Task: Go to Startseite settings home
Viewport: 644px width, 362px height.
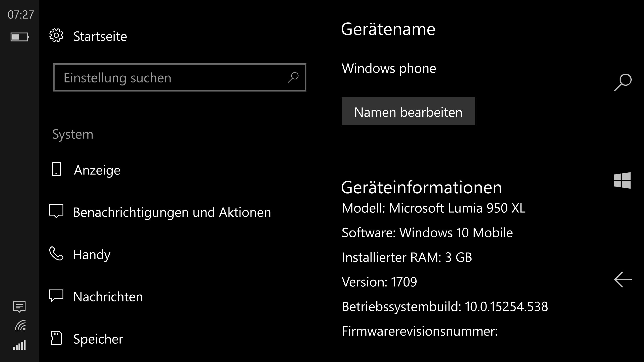Action: [x=100, y=36]
